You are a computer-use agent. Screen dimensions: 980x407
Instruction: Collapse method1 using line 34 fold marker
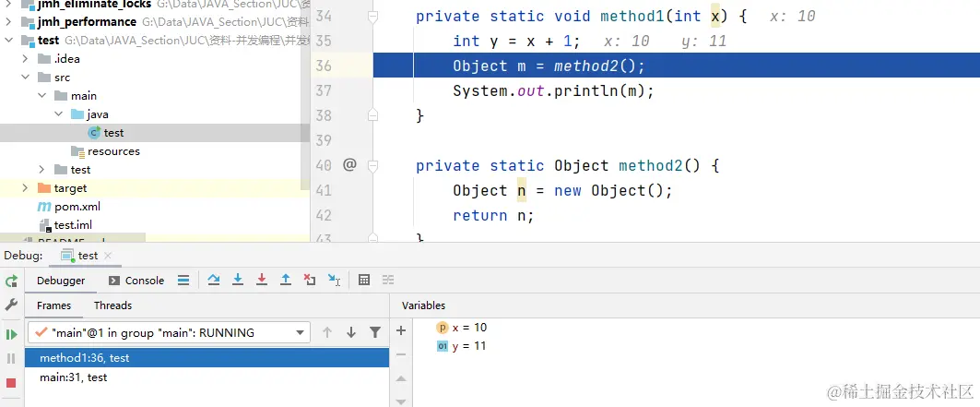[373, 17]
